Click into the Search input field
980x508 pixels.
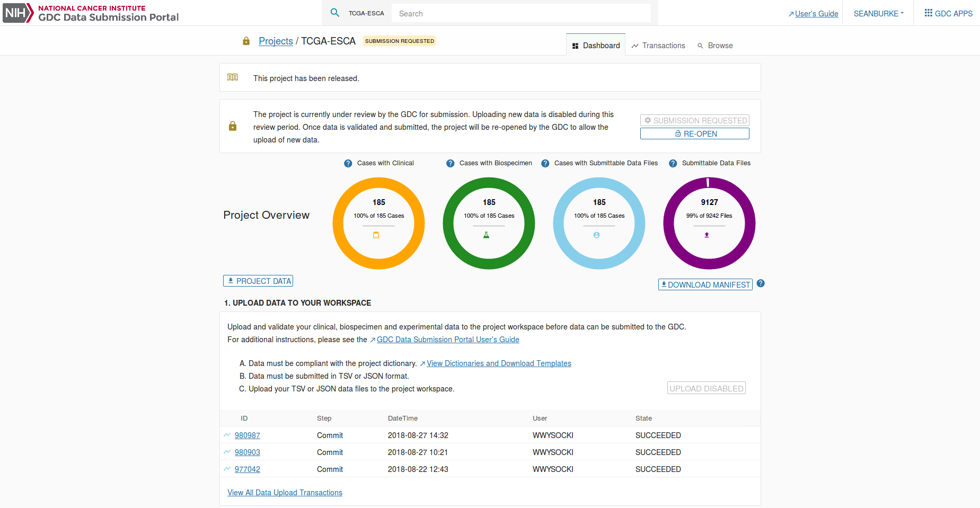pyautogui.click(x=521, y=14)
